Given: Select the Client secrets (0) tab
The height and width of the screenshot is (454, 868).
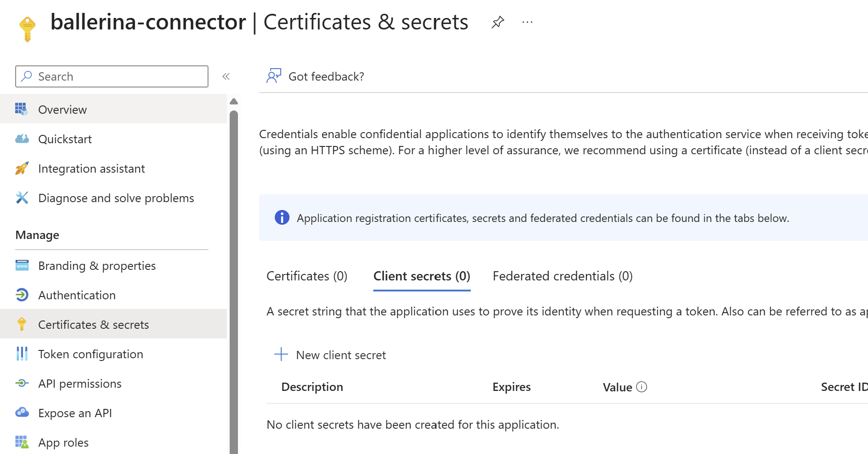Looking at the screenshot, I should tap(422, 276).
